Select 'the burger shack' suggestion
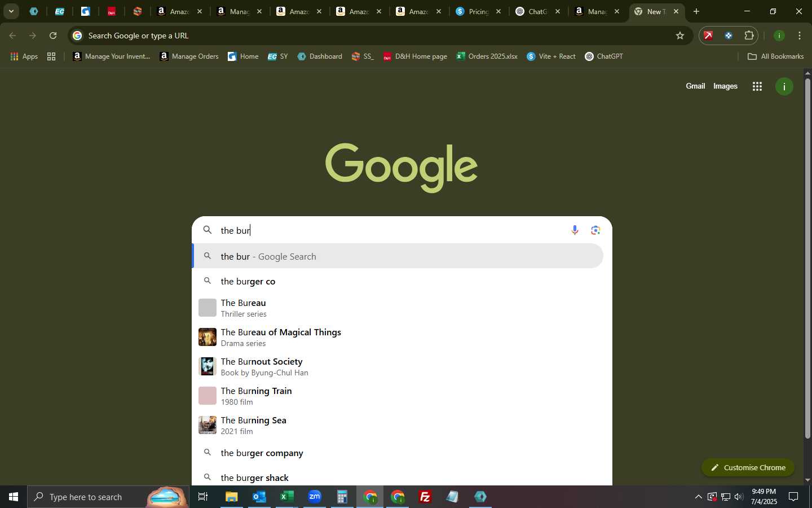 coord(398,478)
